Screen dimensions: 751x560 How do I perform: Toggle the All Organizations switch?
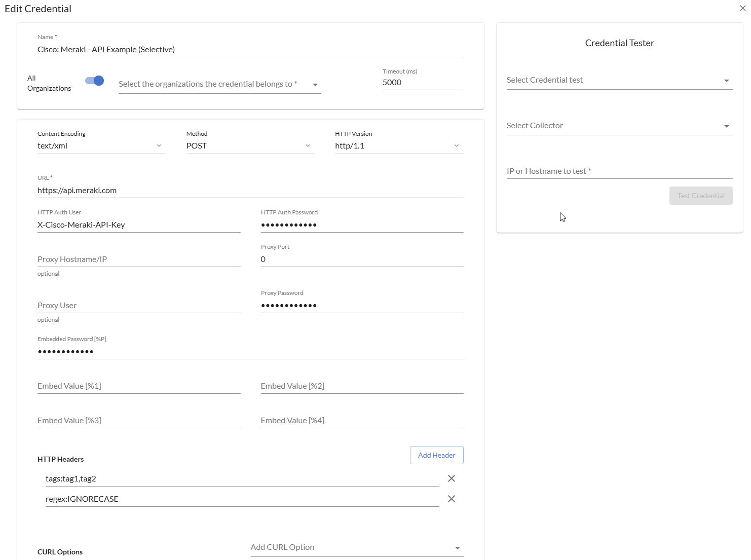click(95, 81)
